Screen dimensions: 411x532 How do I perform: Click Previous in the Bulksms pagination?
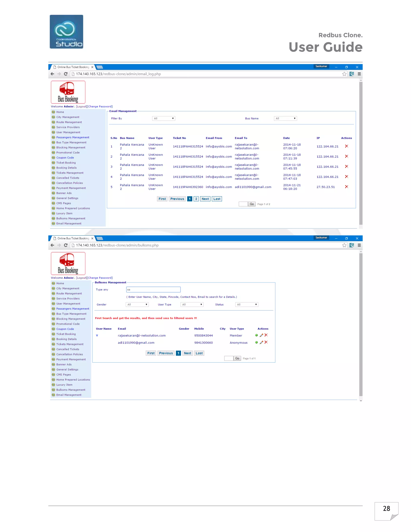tap(166, 353)
